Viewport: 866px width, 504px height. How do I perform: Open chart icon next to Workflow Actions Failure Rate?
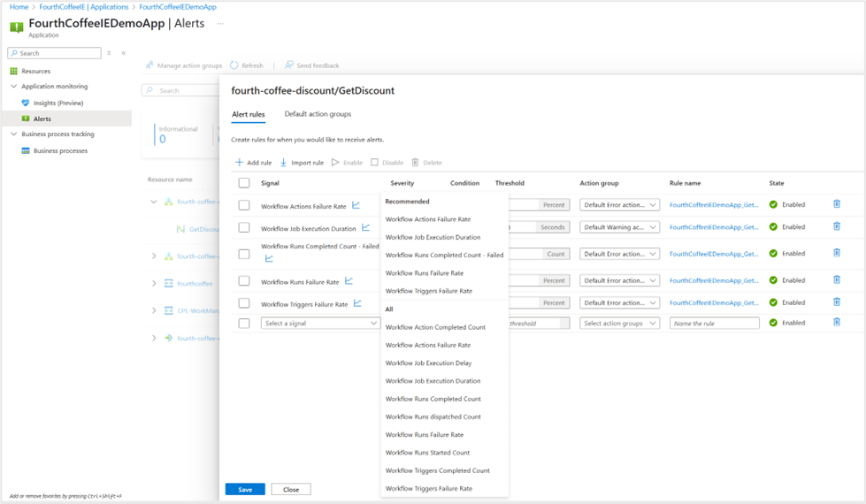click(x=356, y=205)
